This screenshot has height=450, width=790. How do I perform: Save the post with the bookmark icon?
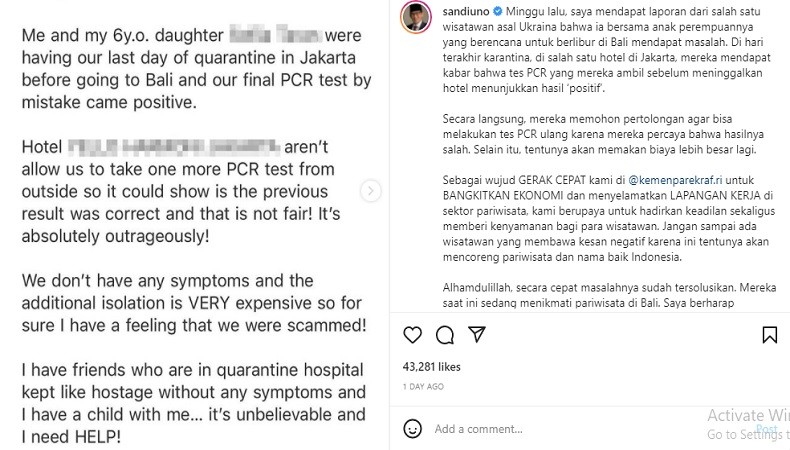(769, 335)
